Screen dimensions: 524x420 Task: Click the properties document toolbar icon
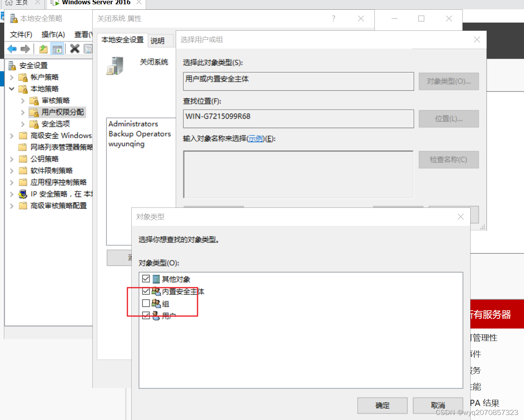pos(88,49)
